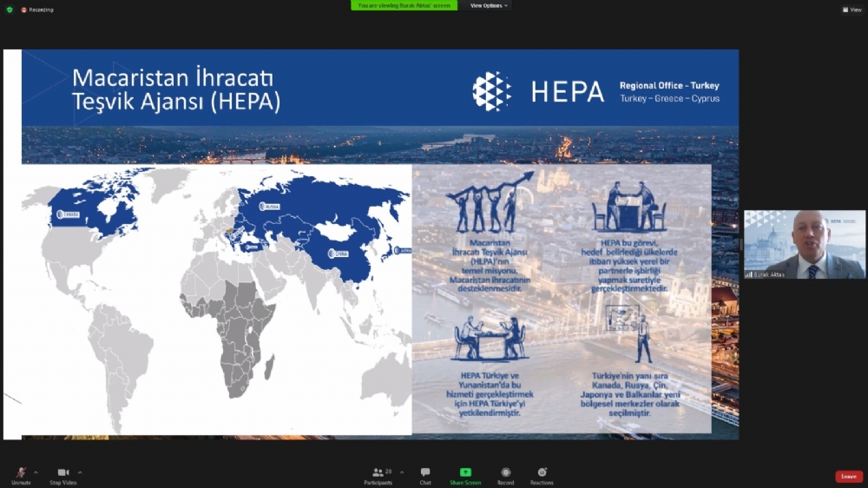Image resolution: width=868 pixels, height=488 pixels.
Task: Click the China label on map
Action: pyautogui.click(x=339, y=254)
